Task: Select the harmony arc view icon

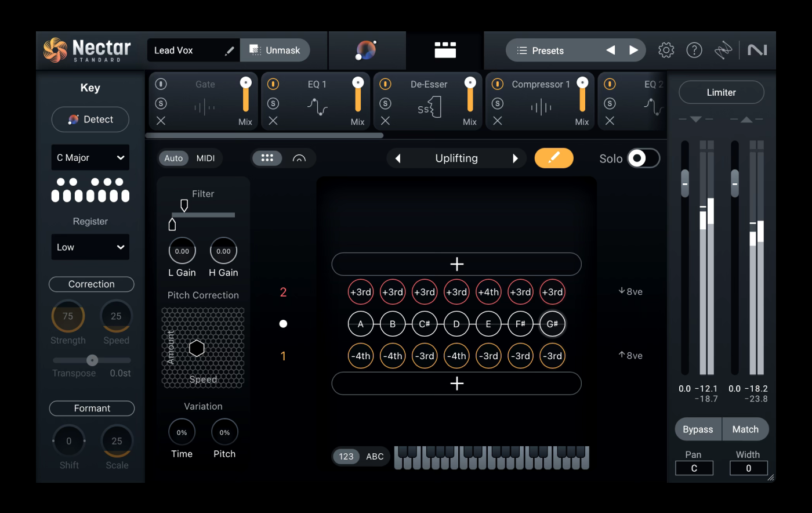Action: [299, 158]
